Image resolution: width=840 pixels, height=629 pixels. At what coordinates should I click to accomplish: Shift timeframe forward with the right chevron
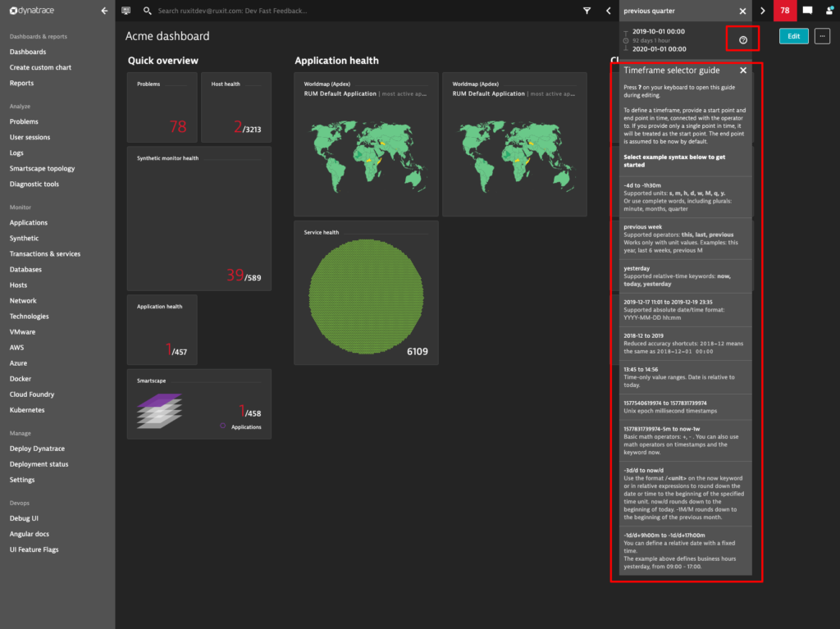[763, 11]
